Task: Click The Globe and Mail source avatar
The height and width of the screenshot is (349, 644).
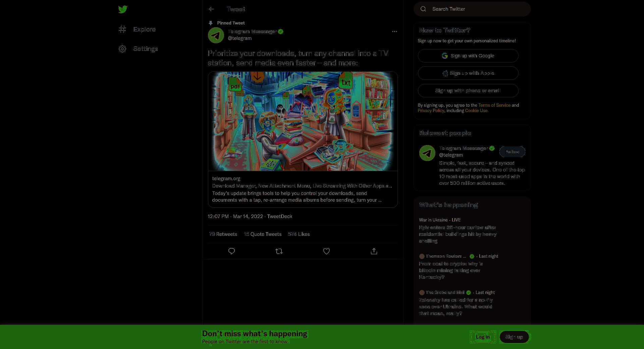Action: click(x=422, y=293)
